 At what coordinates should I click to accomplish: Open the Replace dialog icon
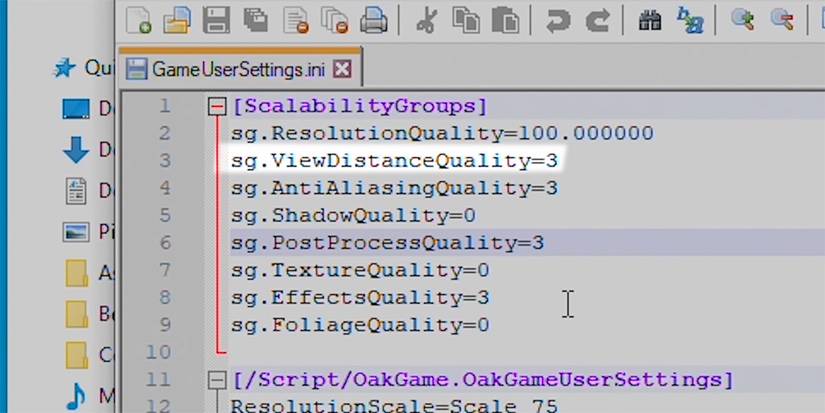[690, 19]
